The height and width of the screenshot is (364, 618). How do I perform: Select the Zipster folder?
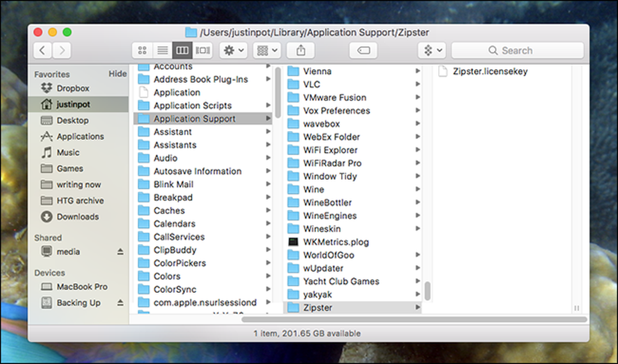pyautogui.click(x=352, y=308)
